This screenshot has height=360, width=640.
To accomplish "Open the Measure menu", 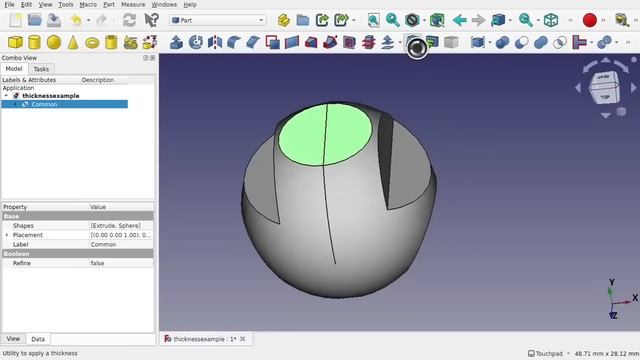I will click(133, 4).
